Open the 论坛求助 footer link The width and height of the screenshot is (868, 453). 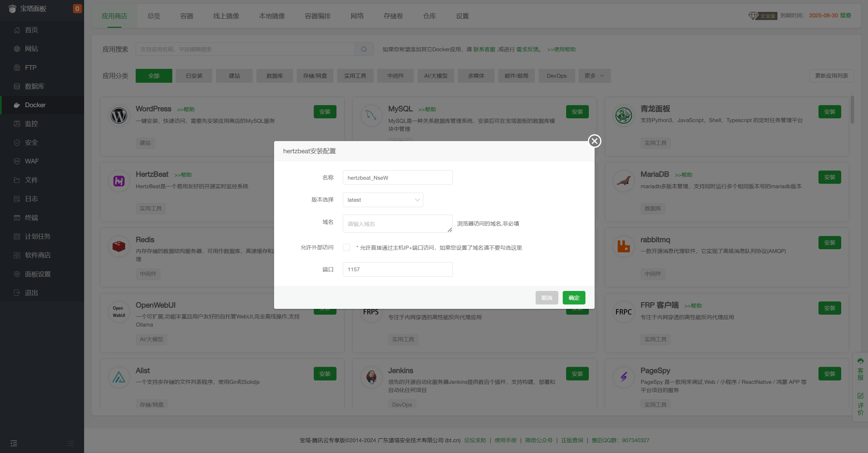tap(475, 440)
